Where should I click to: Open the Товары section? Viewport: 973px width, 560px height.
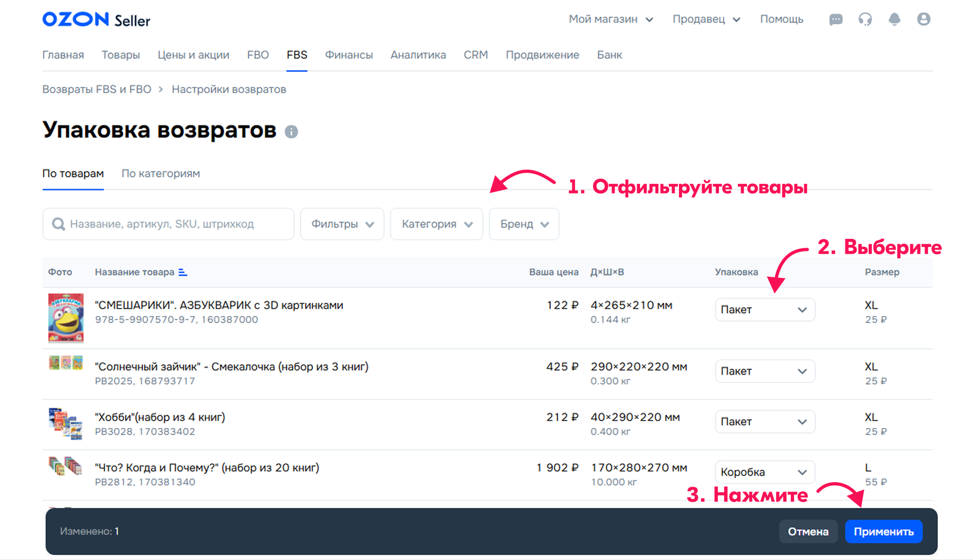(x=121, y=55)
